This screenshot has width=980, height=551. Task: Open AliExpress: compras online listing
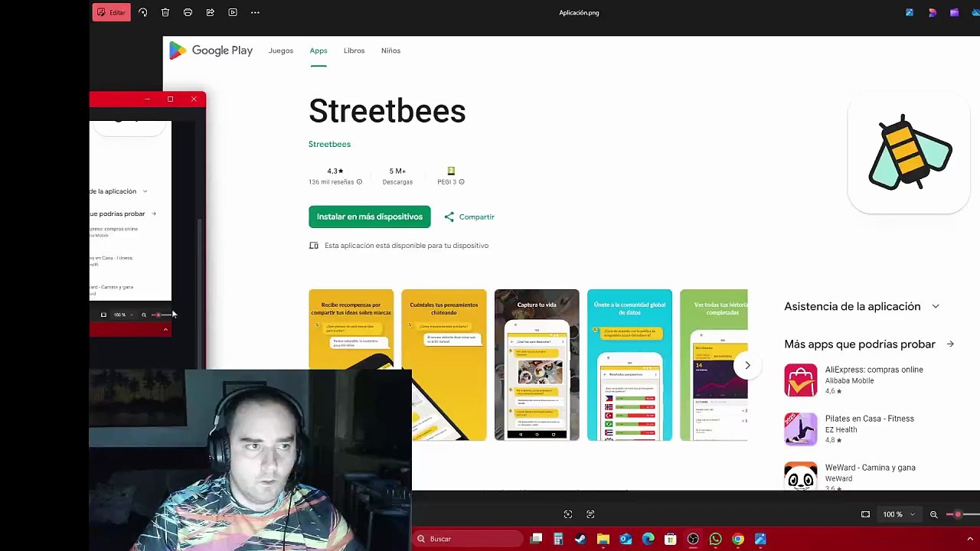(874, 370)
